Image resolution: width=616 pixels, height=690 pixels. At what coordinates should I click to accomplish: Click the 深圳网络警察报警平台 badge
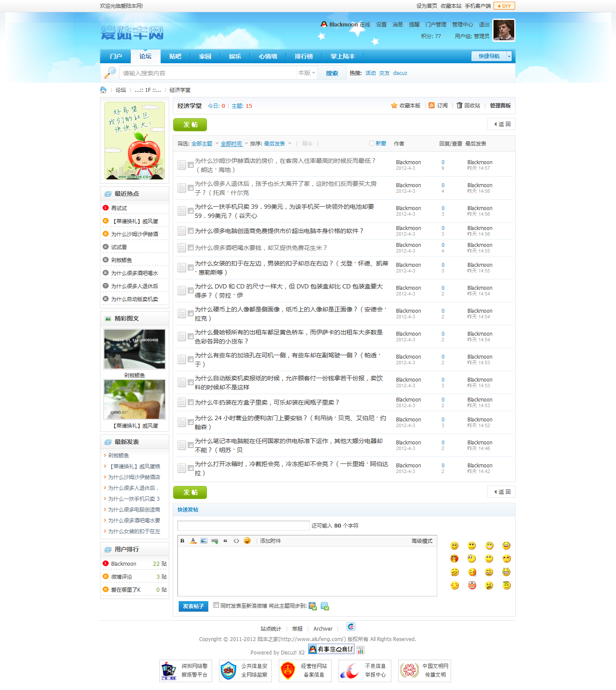(186, 671)
